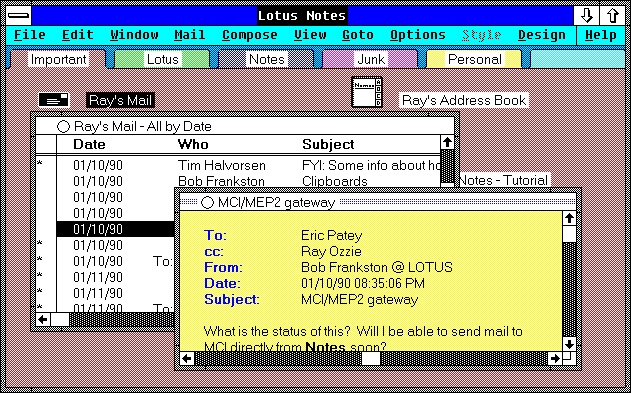Select the unlabeled cyan workspace tab

click(578, 60)
